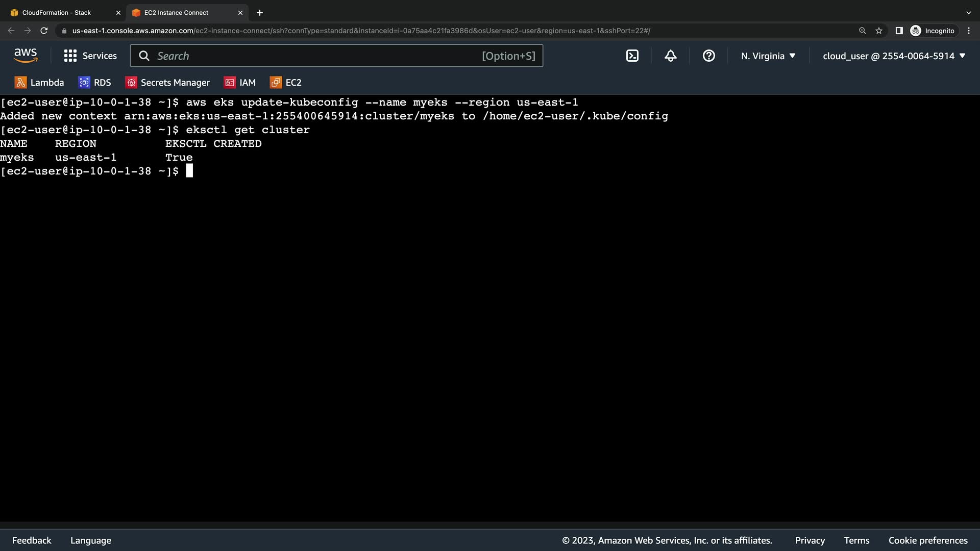Focus the AWS Search input field

[x=316, y=56]
